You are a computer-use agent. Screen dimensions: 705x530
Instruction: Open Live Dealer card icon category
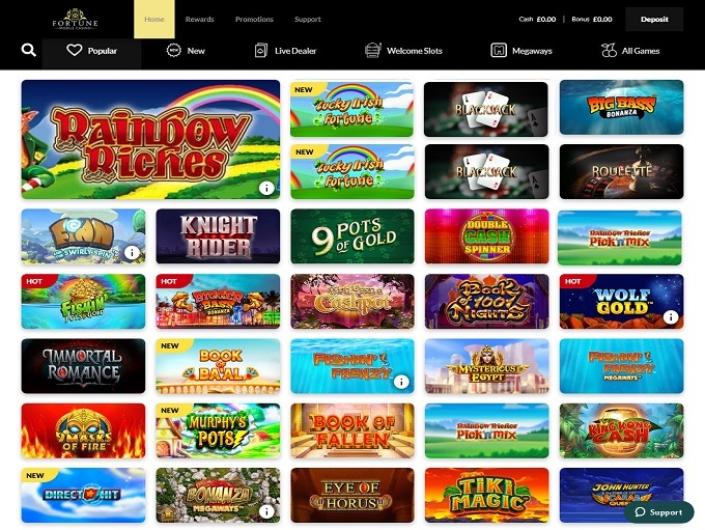[x=261, y=50]
